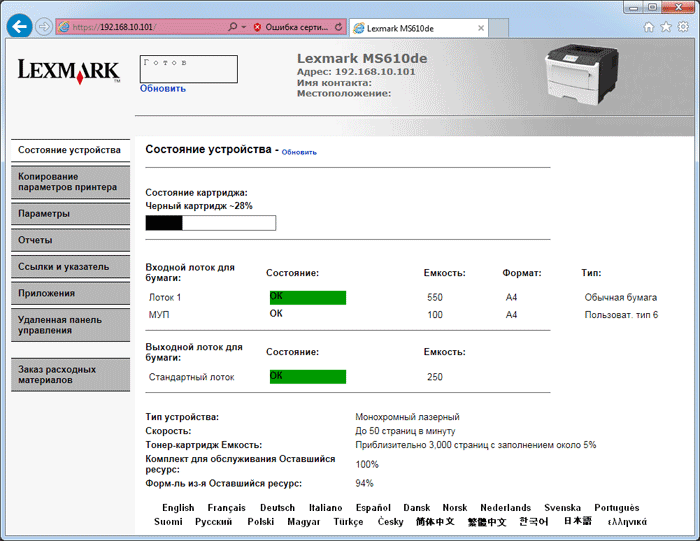Switch language to Norsk
Image resolution: width=700 pixels, height=541 pixels.
454,508
